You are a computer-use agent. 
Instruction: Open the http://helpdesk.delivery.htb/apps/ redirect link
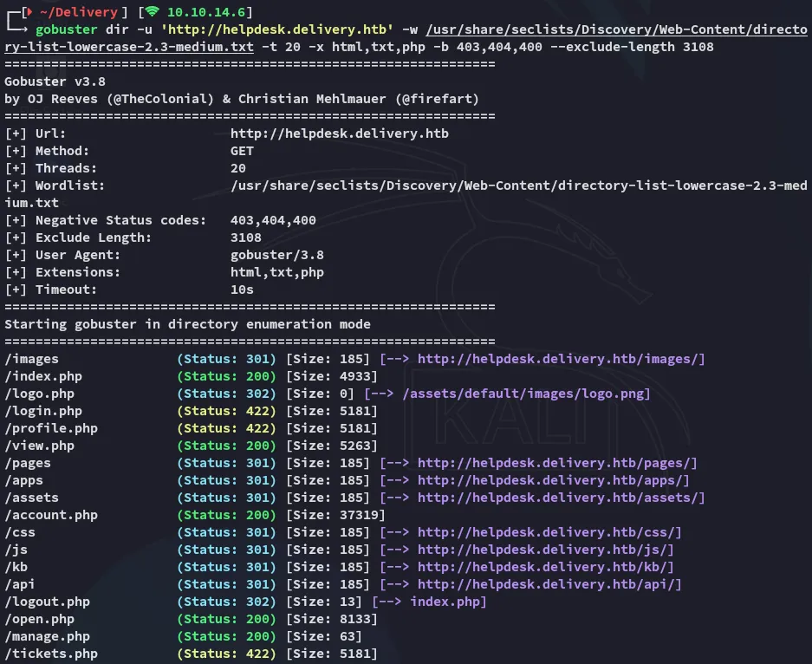pyautogui.click(x=553, y=480)
